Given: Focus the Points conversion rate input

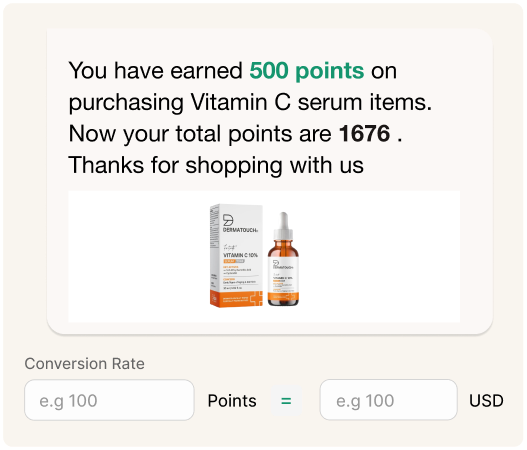Looking at the screenshot, I should pyautogui.click(x=109, y=400).
